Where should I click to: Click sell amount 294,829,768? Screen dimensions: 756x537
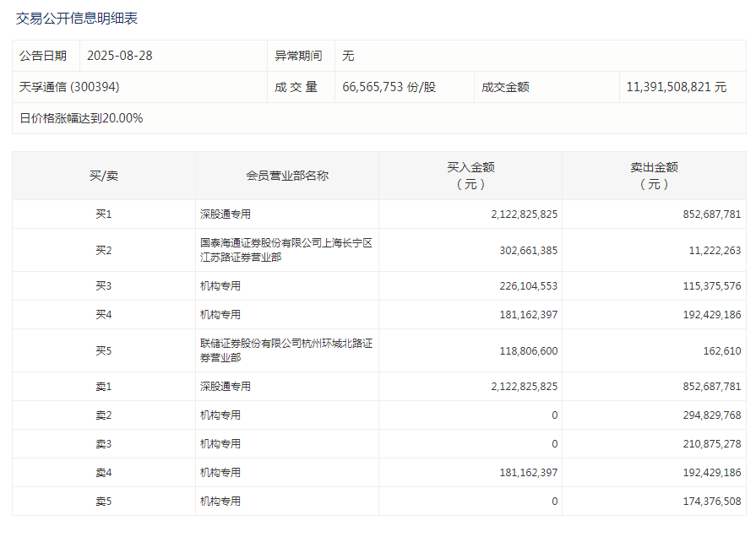712,415
